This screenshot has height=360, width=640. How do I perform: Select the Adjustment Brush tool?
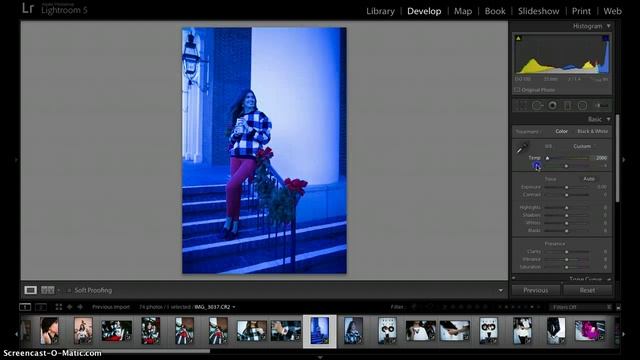[601, 106]
